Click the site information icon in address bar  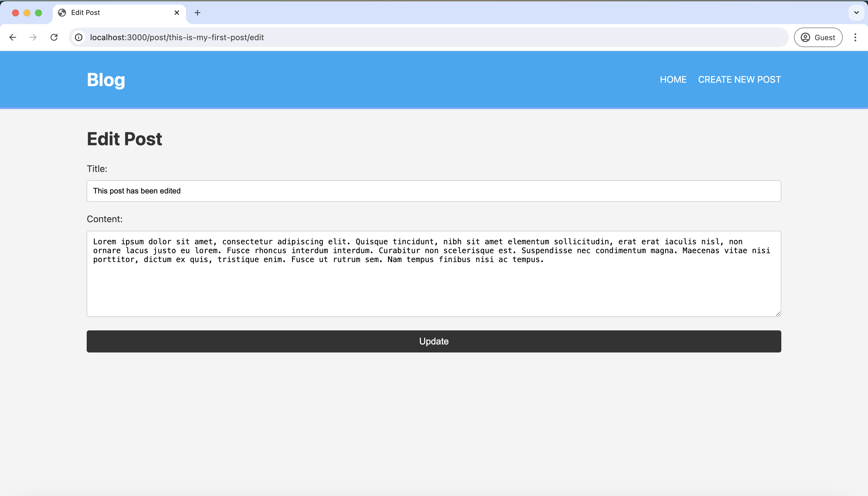click(x=79, y=37)
